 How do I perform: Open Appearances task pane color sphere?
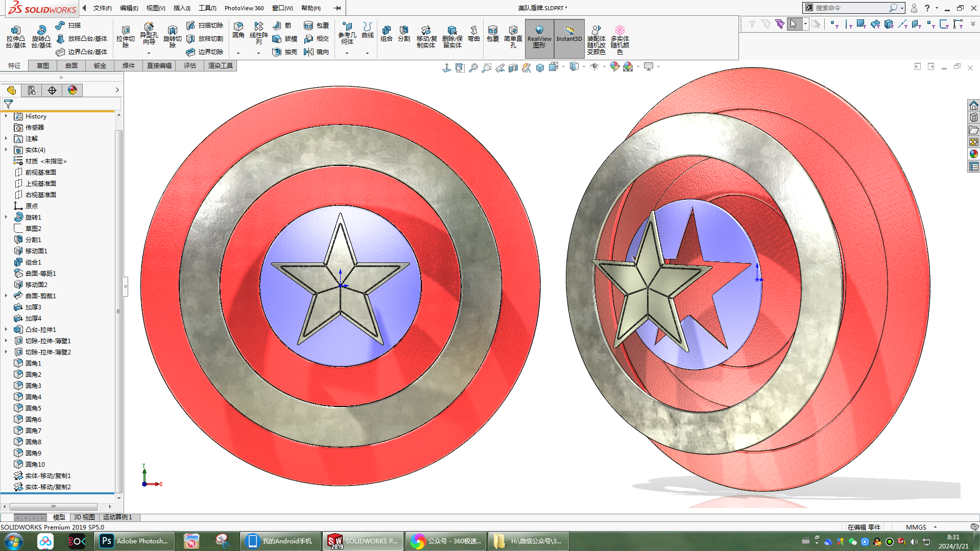(974, 154)
